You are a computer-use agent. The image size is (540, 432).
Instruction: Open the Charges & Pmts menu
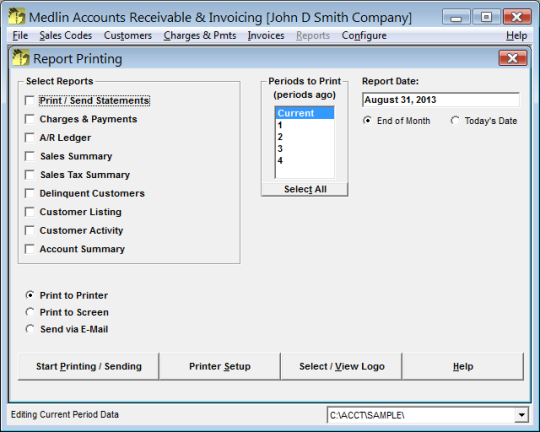tap(200, 35)
